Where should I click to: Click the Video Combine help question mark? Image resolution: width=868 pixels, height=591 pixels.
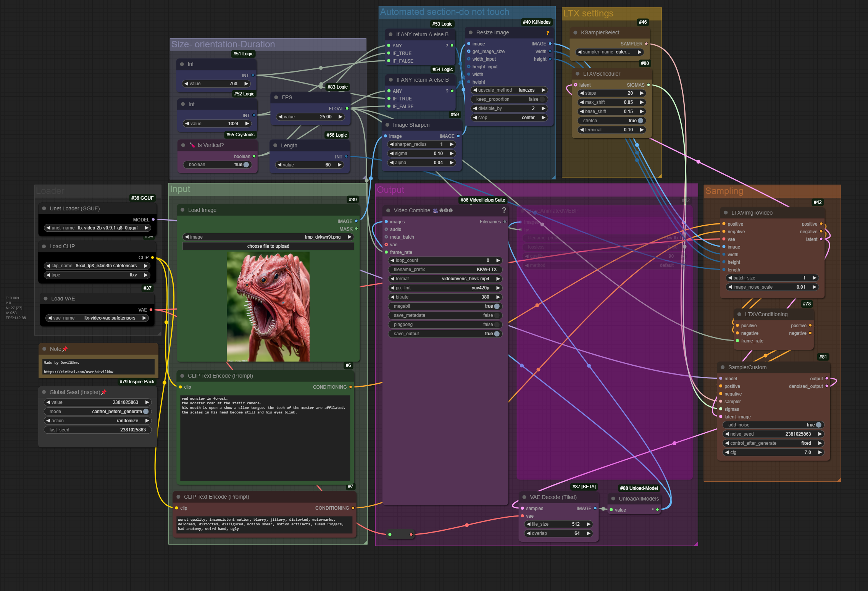coord(504,210)
